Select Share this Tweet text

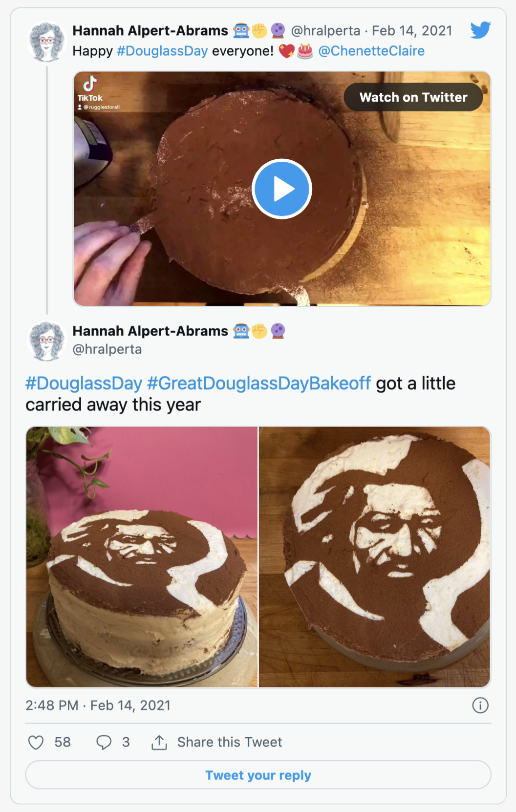[231, 742]
